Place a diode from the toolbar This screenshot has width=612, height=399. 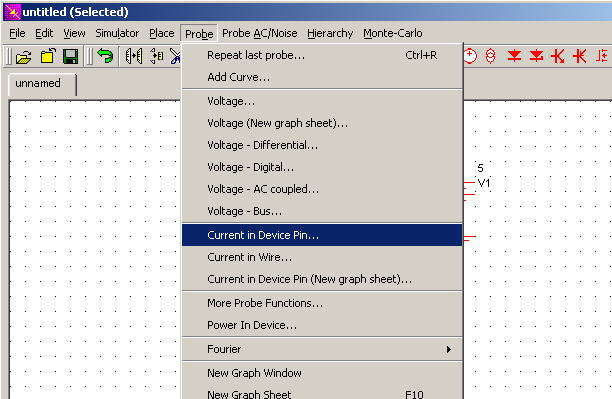pos(514,56)
